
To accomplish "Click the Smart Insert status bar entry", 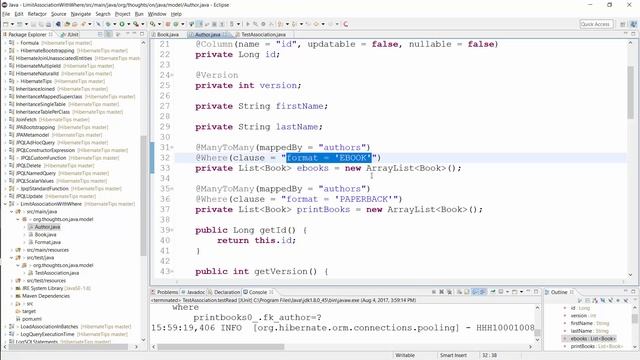I will tap(453, 356).
